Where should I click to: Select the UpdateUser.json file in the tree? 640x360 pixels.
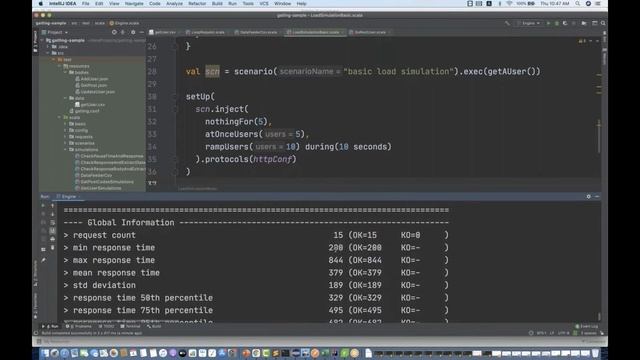(95, 92)
